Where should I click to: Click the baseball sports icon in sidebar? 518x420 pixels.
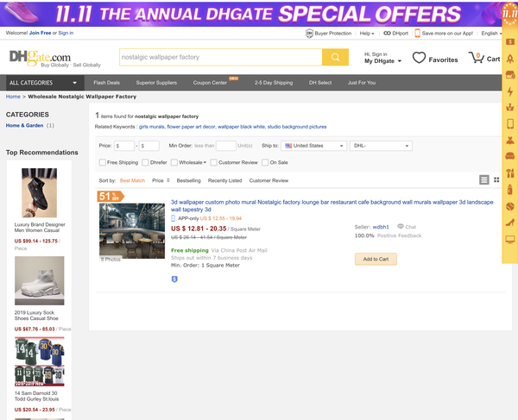(510, 206)
